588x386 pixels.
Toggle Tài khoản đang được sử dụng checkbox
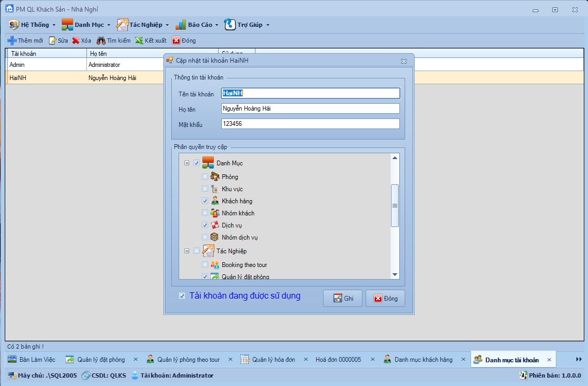[182, 296]
